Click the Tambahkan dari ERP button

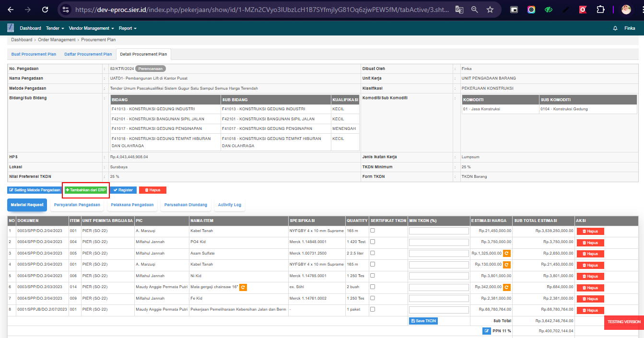(x=86, y=190)
